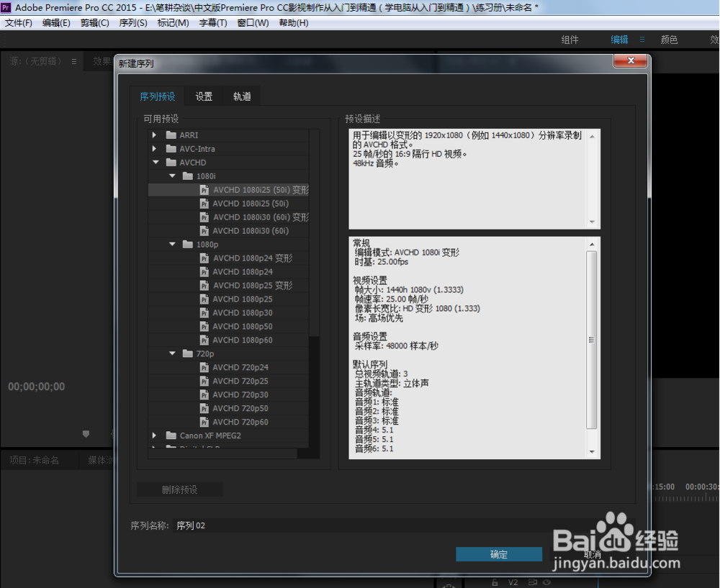Open the 剪辑(C) menu
Viewport: 720px width, 588px height.
94,23
